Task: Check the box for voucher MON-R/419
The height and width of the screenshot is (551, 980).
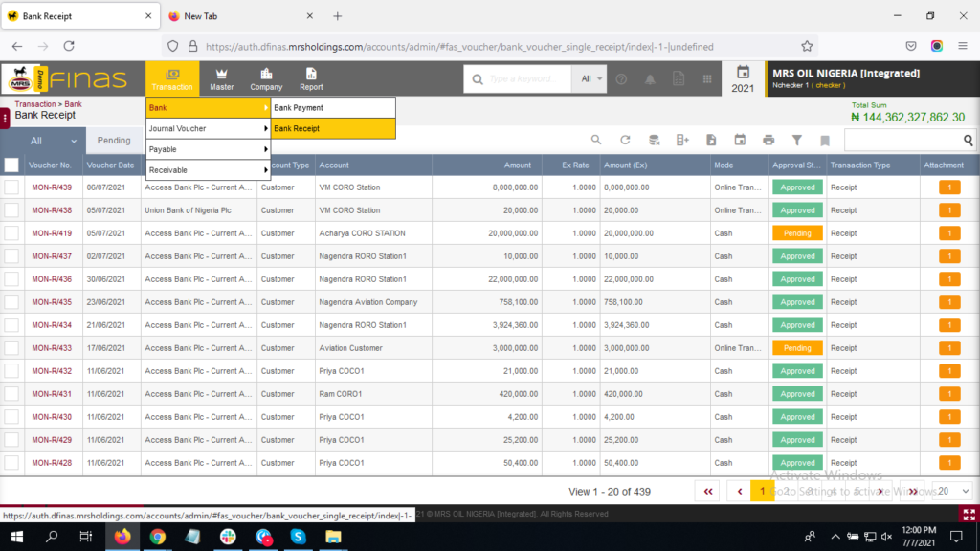Action: tap(11, 233)
